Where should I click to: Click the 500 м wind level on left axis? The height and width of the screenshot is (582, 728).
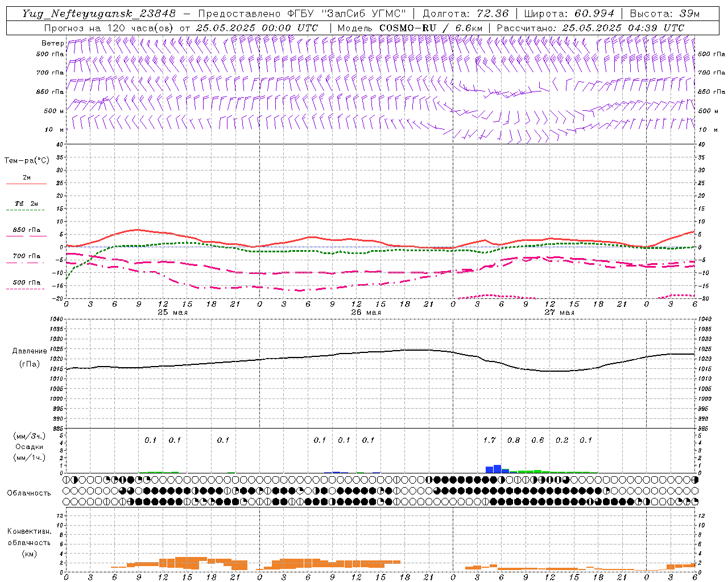click(x=55, y=111)
